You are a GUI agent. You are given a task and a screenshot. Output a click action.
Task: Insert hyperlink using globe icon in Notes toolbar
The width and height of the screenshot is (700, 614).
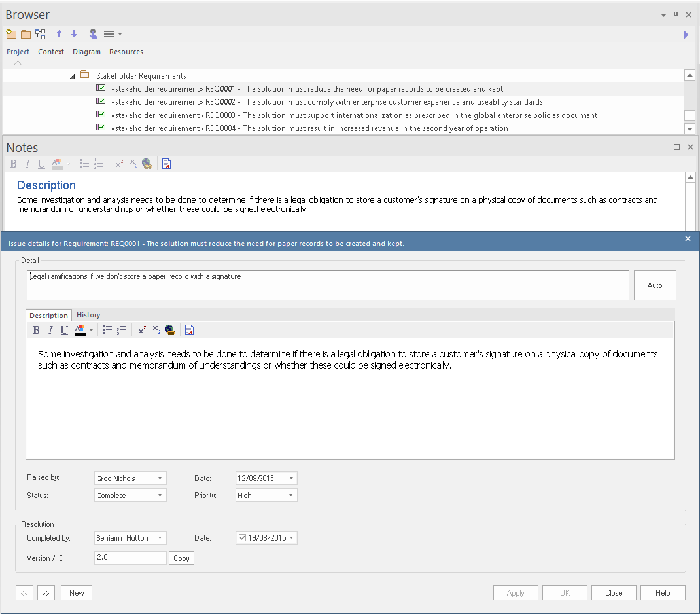(x=147, y=164)
